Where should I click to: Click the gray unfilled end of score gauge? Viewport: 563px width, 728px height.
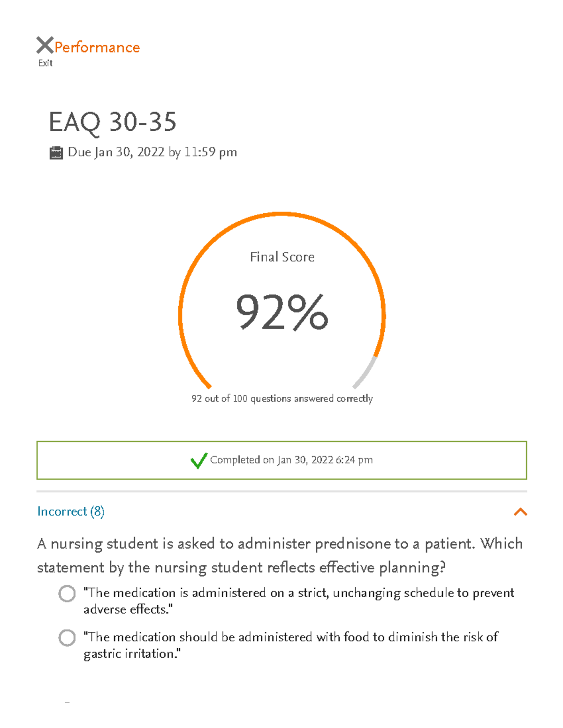pos(365,374)
